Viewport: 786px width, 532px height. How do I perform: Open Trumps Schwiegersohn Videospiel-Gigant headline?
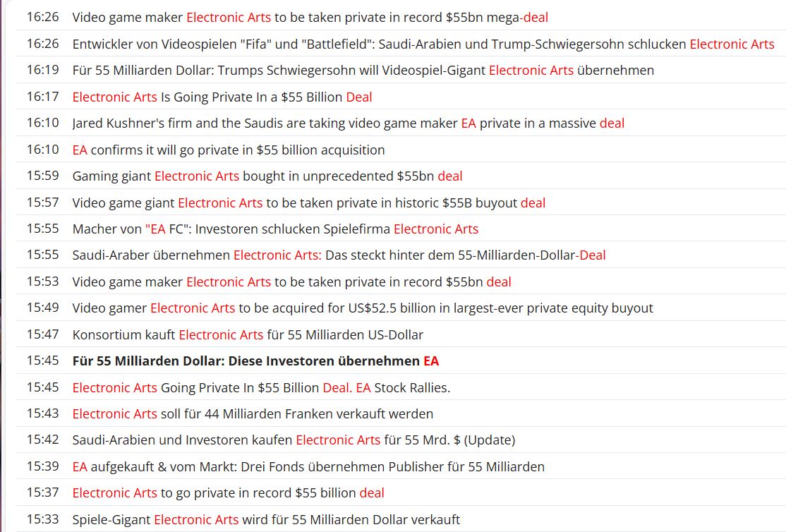(x=363, y=70)
